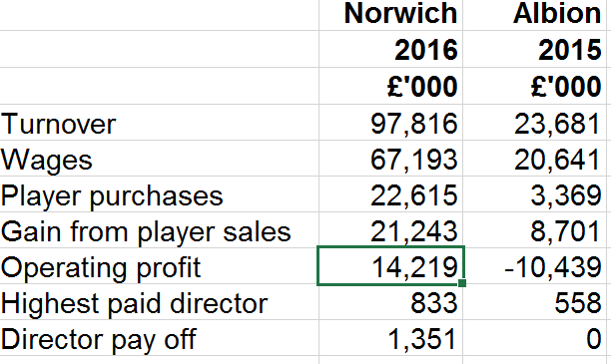Click Albion gain value 8,701
The width and height of the screenshot is (611, 364).
[x=535, y=229]
